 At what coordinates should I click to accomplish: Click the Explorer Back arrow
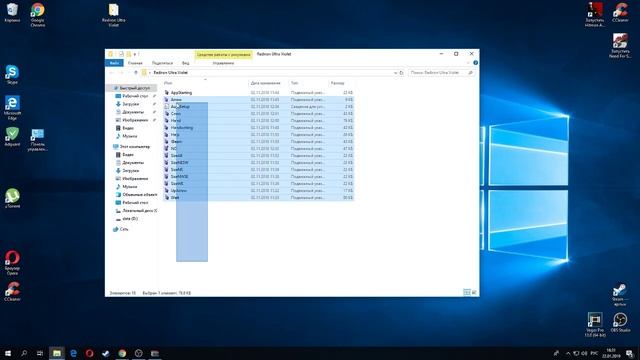[111, 73]
